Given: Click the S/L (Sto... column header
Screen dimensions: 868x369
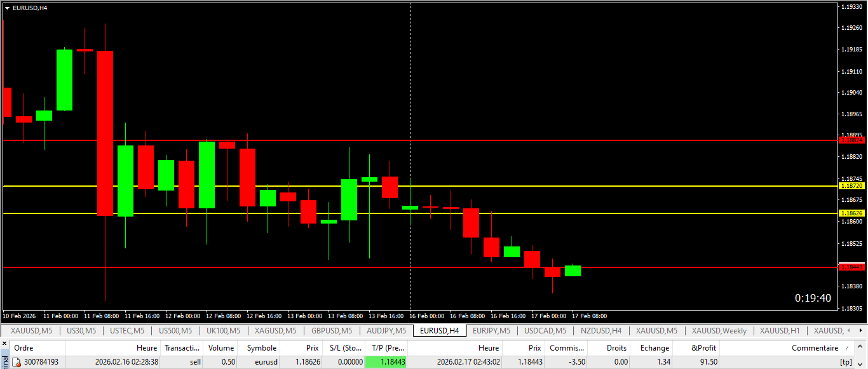Looking at the screenshot, I should click(343, 348).
